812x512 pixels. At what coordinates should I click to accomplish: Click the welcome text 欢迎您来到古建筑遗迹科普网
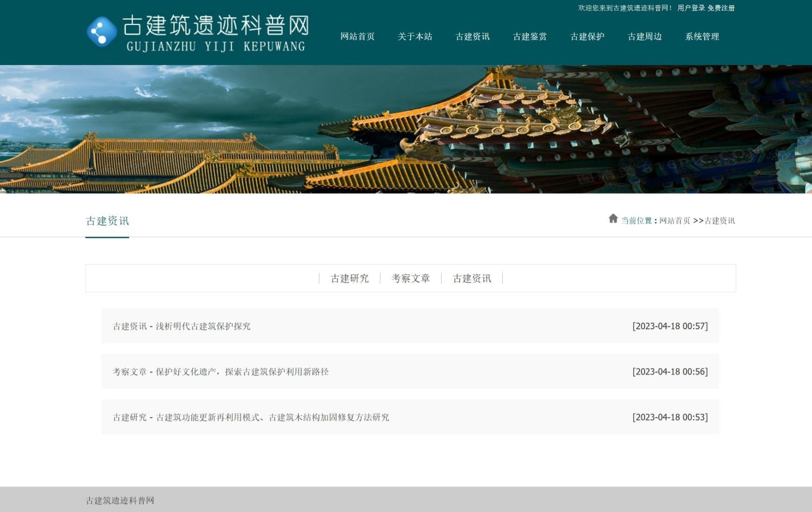(626, 8)
